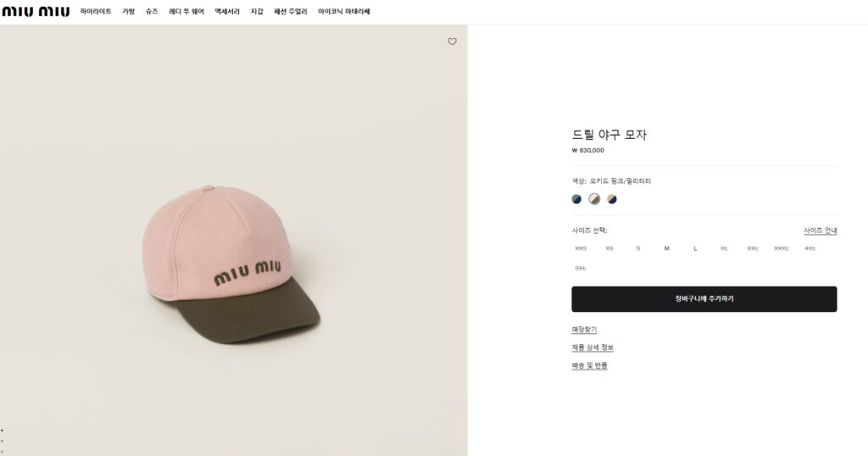Image resolution: width=868 pixels, height=456 pixels.
Task: Open the 액세서리 menu
Action: (x=227, y=12)
